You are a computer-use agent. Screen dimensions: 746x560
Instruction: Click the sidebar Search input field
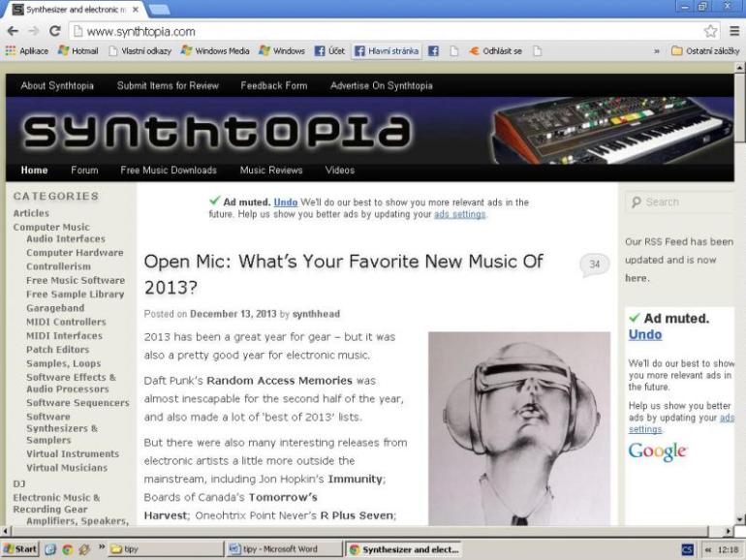(x=679, y=202)
